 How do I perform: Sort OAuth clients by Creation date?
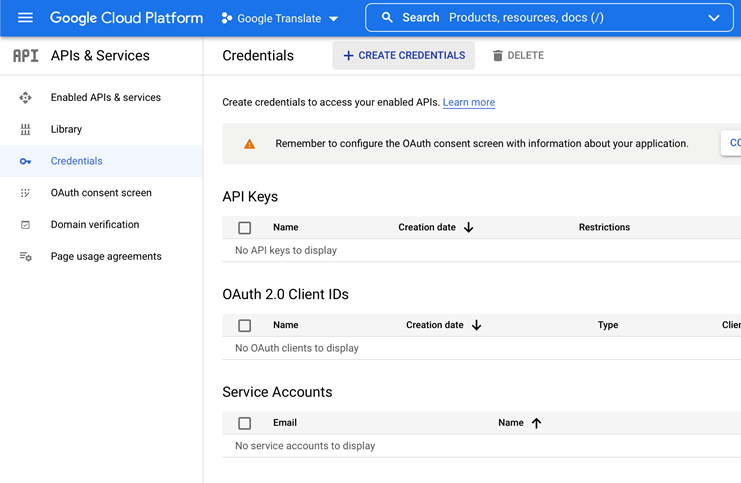pos(435,325)
